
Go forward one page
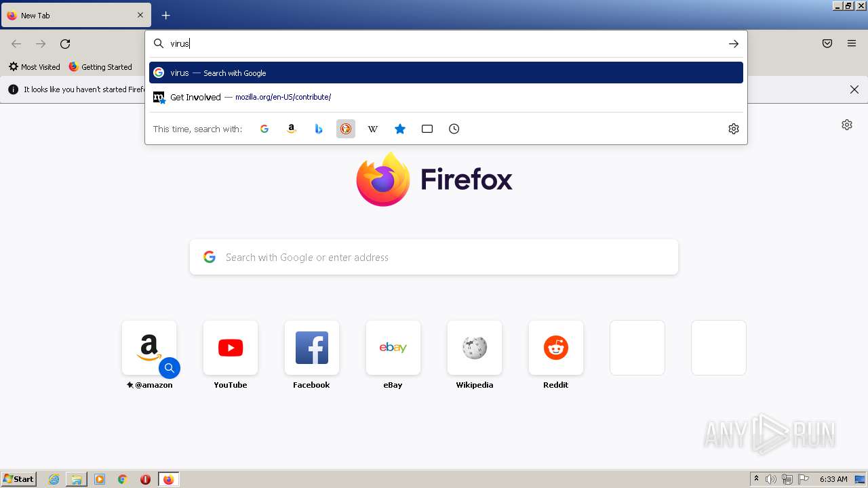tap(41, 44)
